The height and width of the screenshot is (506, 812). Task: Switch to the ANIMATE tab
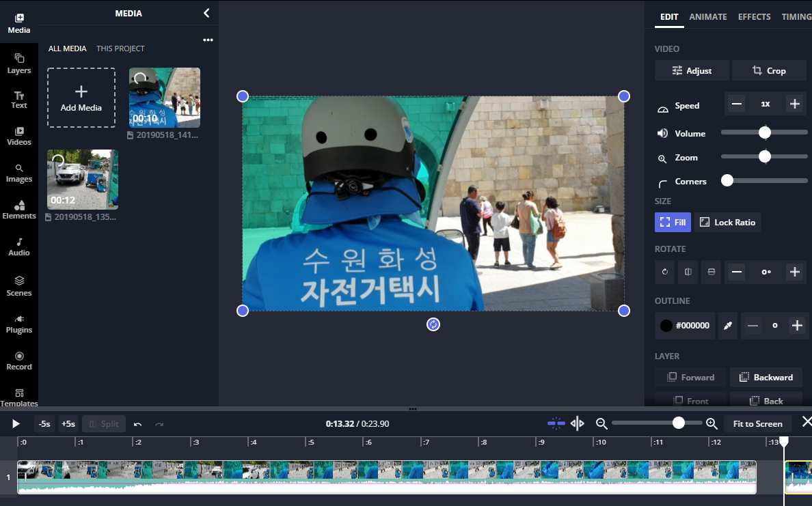[x=708, y=16]
